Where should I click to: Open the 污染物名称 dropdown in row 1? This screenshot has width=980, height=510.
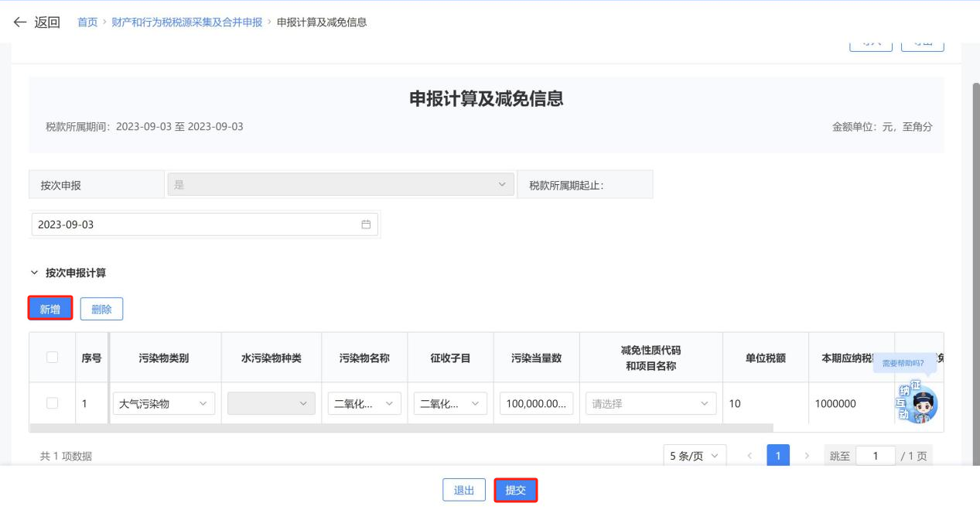click(x=364, y=403)
